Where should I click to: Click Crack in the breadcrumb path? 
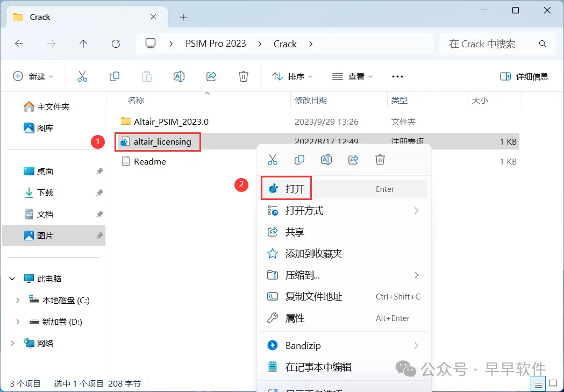[285, 44]
